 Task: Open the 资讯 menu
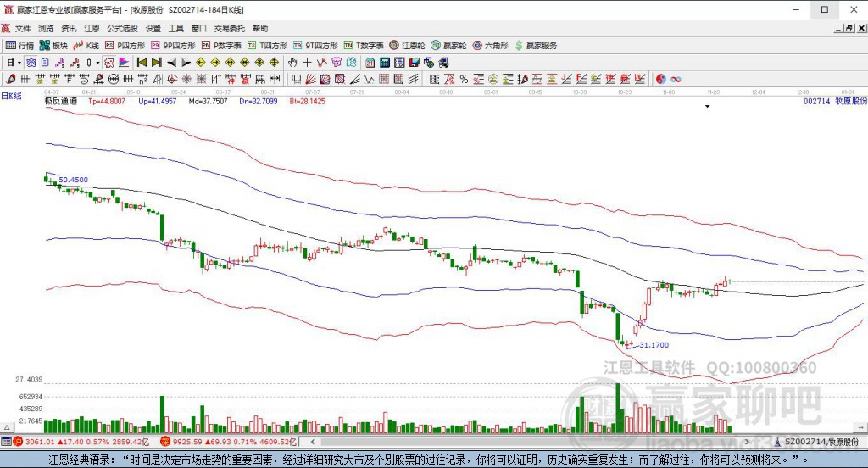69,28
